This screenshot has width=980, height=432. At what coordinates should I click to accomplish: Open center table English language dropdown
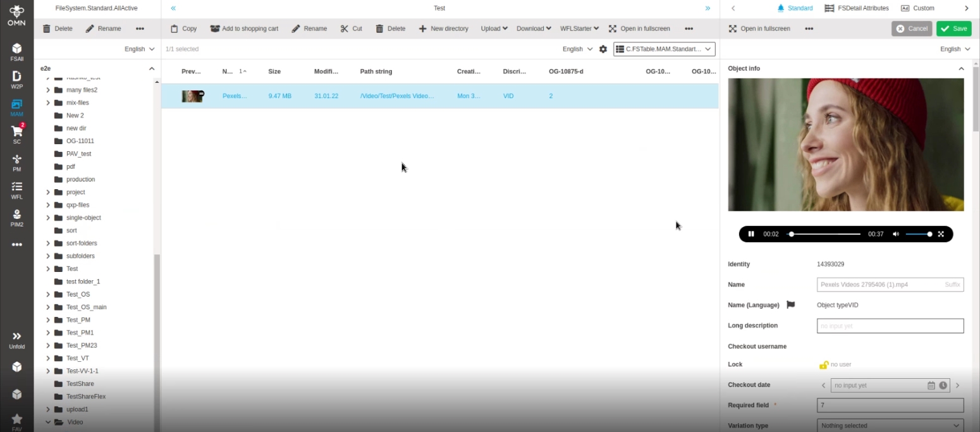578,49
